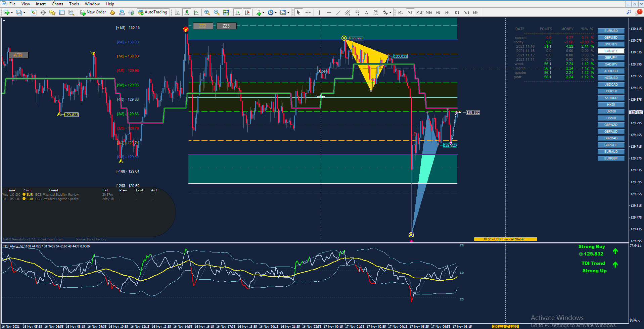The image size is (644, 329).
Task: Click the Zoom In magnifier icon
Action: 207,12
